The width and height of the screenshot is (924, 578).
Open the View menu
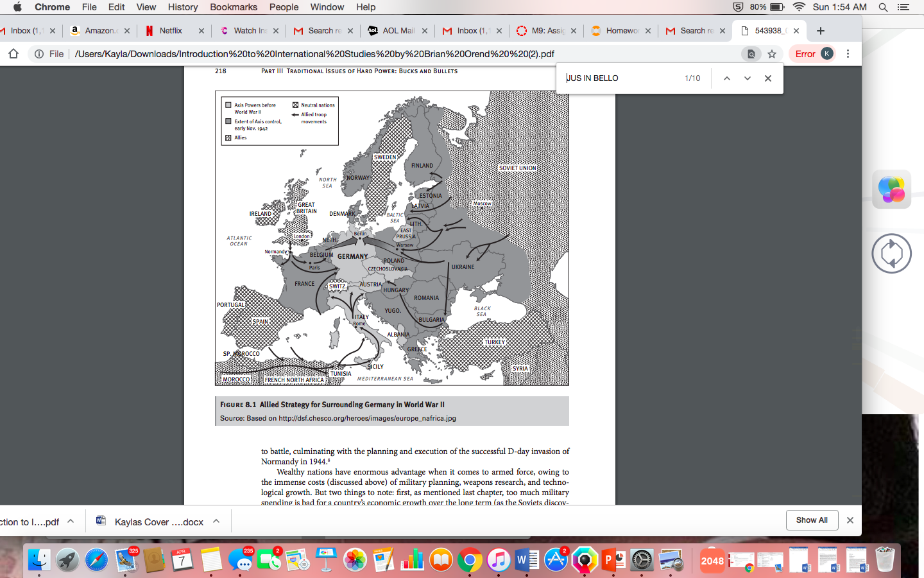click(x=146, y=7)
